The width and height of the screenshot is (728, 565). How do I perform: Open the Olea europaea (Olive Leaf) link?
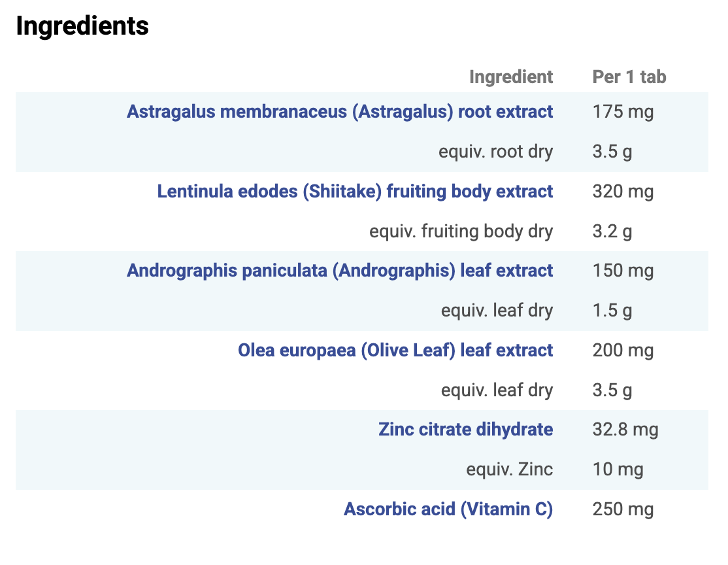(395, 351)
